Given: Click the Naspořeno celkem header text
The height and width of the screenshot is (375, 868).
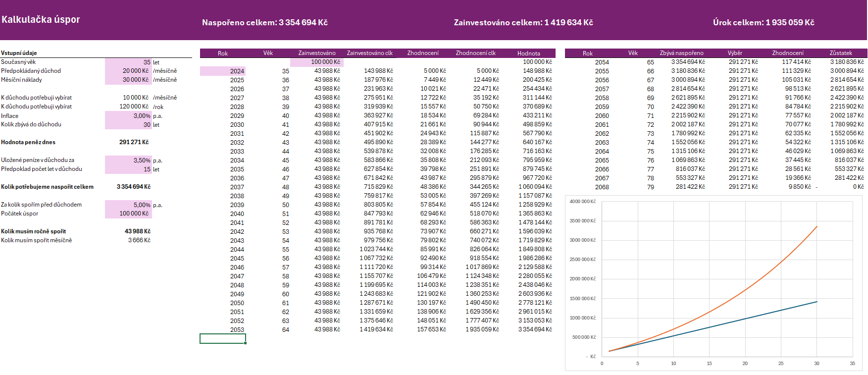Looking at the screenshot, I should pyautogui.click(x=265, y=22).
